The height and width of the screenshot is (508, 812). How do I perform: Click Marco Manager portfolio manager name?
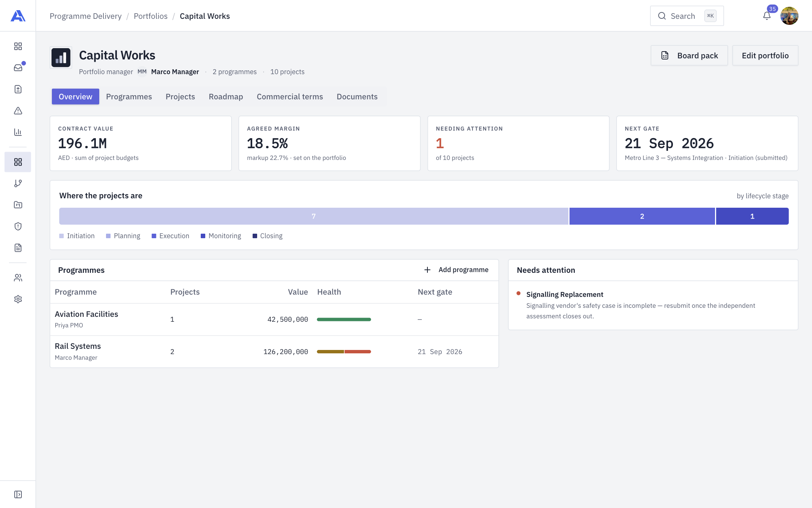[x=175, y=72]
